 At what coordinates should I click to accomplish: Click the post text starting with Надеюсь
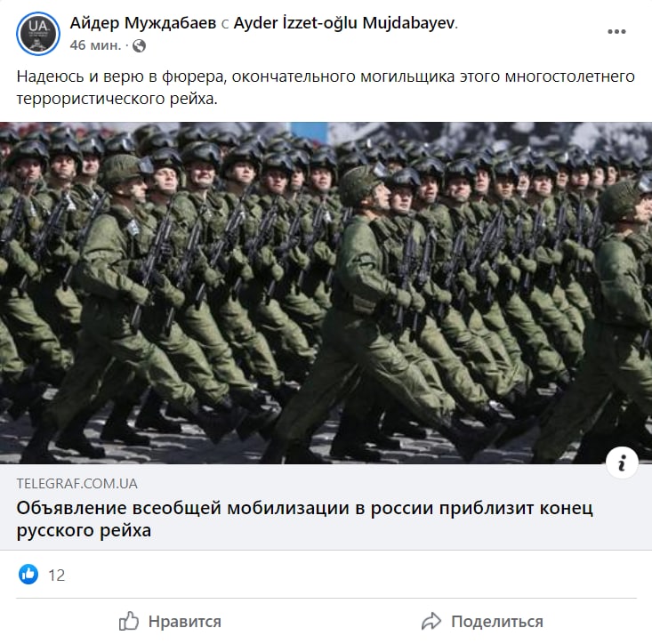coord(326,87)
